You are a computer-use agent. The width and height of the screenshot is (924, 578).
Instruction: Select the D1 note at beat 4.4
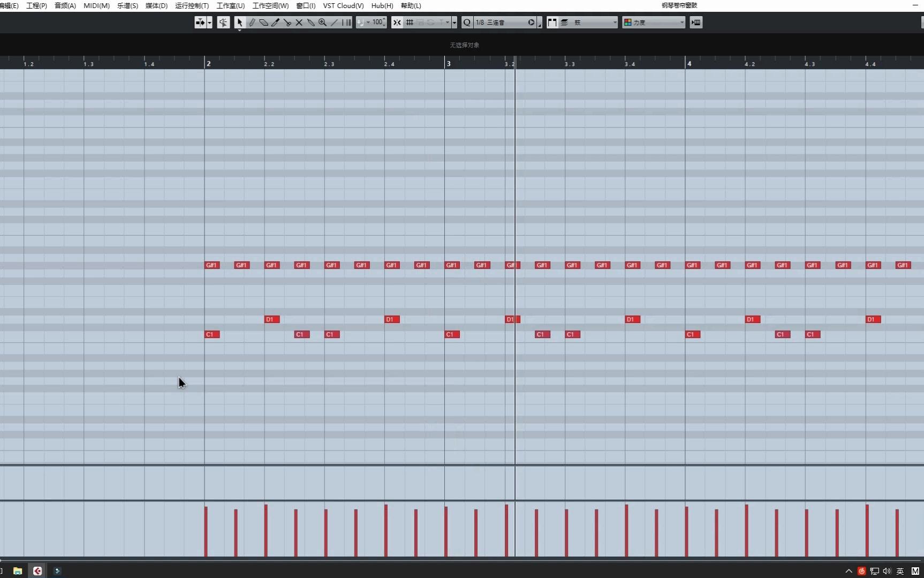[x=873, y=319]
